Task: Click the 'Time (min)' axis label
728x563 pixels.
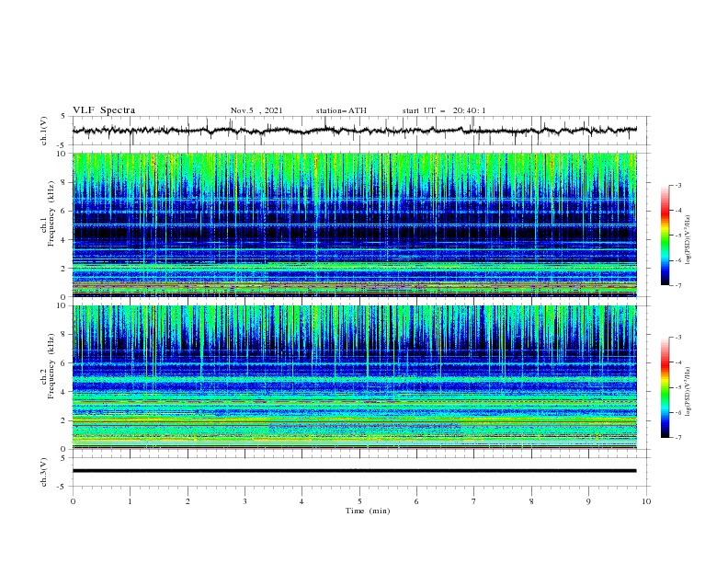Action: click(368, 511)
